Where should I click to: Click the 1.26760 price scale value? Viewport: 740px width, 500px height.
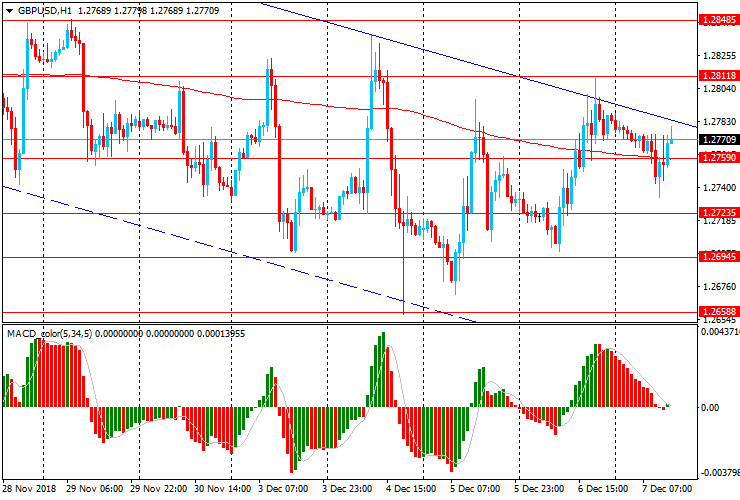[719, 287]
